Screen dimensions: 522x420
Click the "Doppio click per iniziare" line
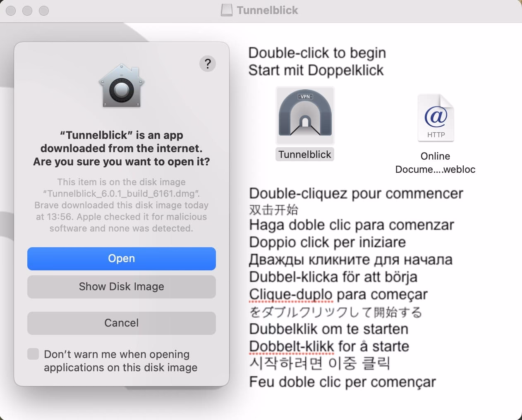pos(328,242)
